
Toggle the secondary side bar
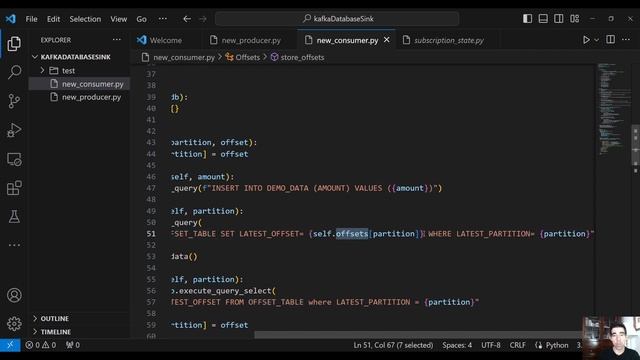pyautogui.click(x=559, y=19)
